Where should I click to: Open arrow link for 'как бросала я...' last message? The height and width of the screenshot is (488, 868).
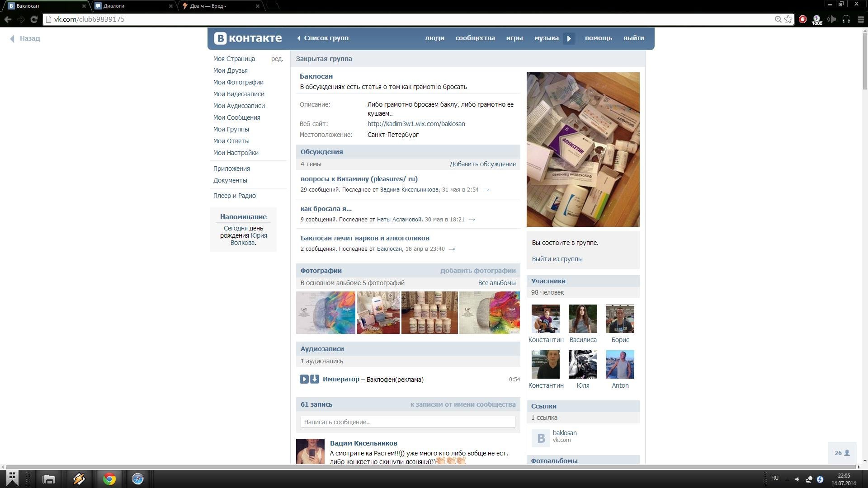click(472, 220)
